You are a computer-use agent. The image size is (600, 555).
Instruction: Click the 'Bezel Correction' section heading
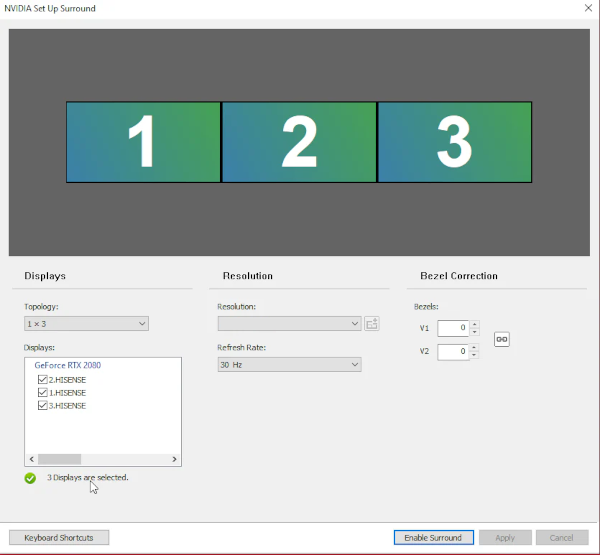[x=459, y=276]
